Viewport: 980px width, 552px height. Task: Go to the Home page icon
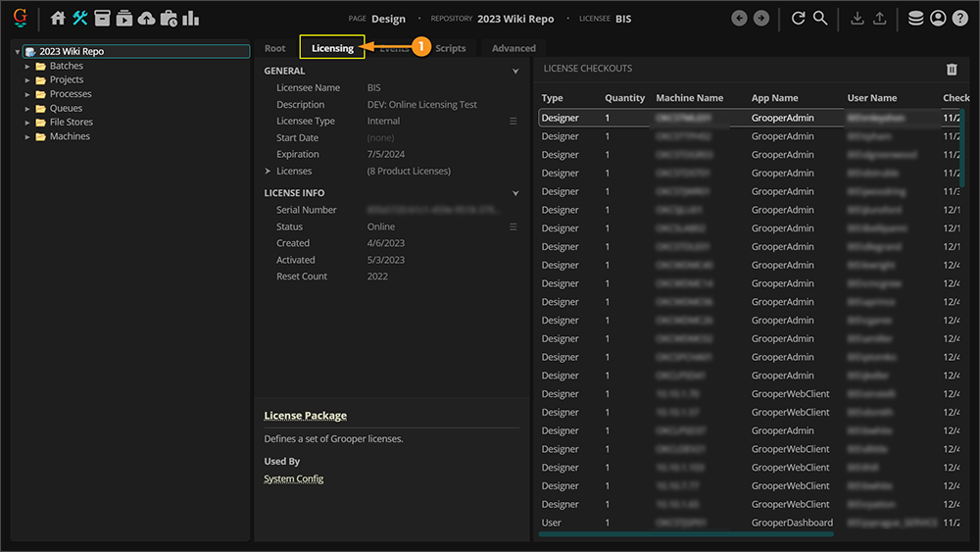click(58, 19)
